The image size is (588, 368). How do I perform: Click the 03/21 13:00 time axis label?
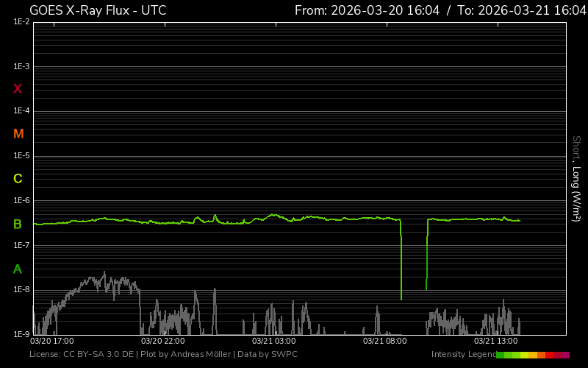[x=495, y=342]
